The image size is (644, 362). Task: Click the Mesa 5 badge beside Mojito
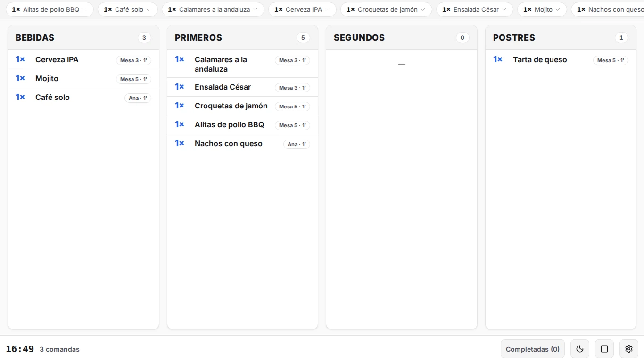coord(133,79)
